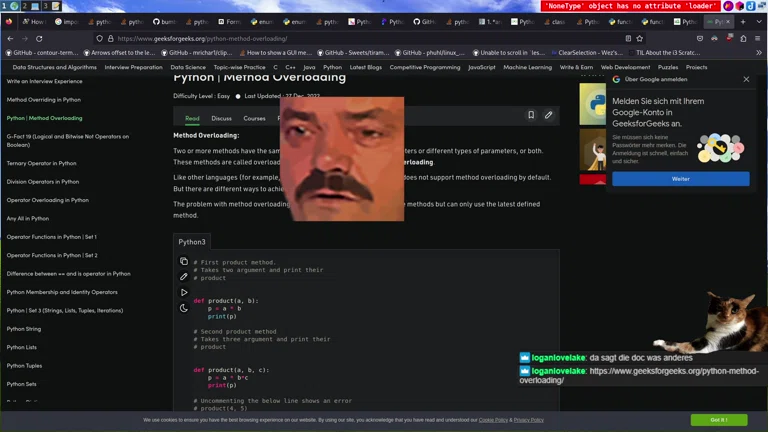Open Write an Interview Experience link
Screen dimensions: 768x432
point(45,81)
